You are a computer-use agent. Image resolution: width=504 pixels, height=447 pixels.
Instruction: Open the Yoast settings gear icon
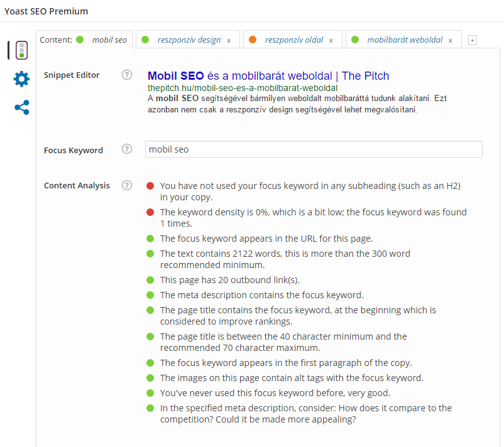21,79
